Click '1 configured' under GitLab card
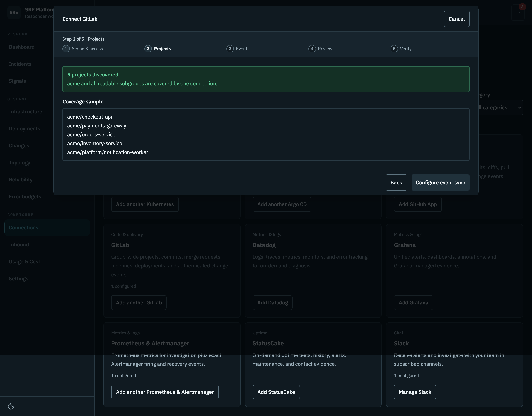This screenshot has height=416, width=532. (124, 286)
